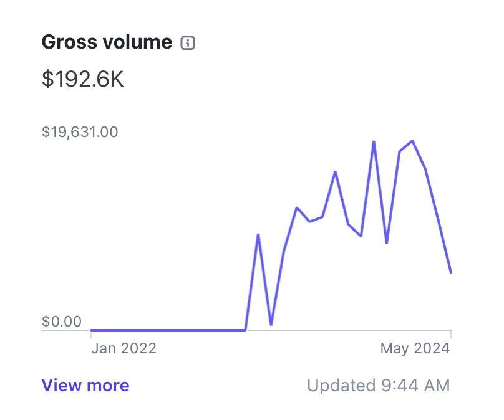Click the near-zero dip after the first spike

coord(271,324)
